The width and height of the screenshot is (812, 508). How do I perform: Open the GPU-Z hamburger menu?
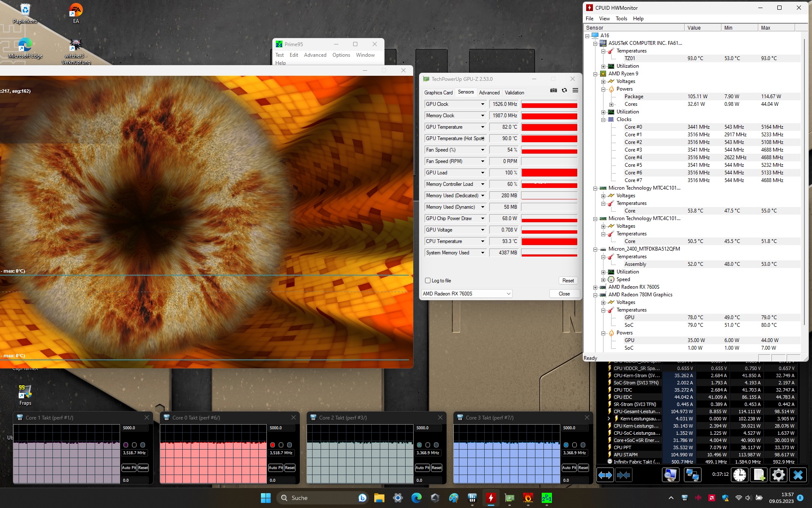[575, 90]
